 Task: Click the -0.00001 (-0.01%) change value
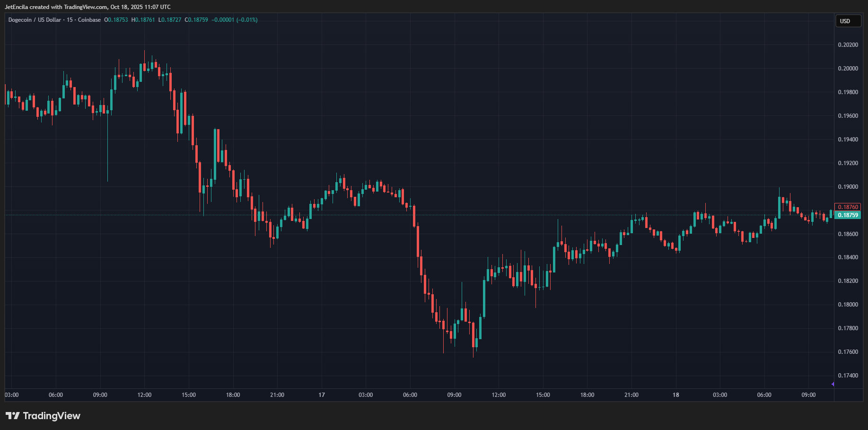tap(234, 20)
